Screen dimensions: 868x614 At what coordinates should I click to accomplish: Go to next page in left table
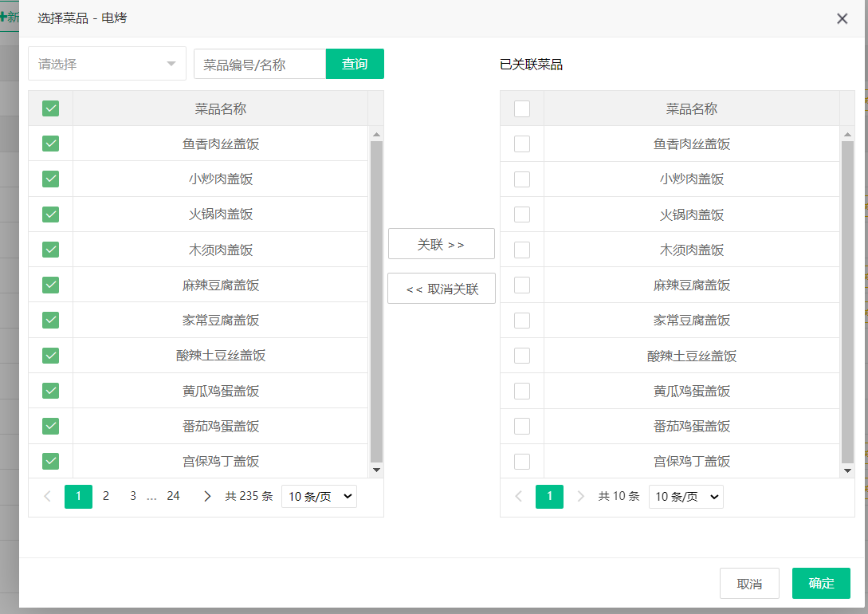click(x=207, y=496)
